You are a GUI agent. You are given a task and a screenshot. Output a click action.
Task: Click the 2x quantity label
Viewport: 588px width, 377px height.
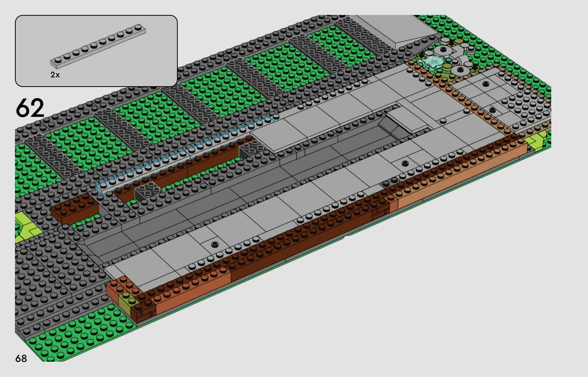(55, 75)
